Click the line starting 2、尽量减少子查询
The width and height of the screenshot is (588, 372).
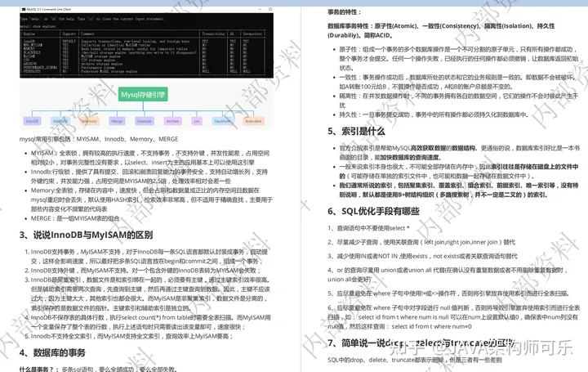click(x=421, y=242)
